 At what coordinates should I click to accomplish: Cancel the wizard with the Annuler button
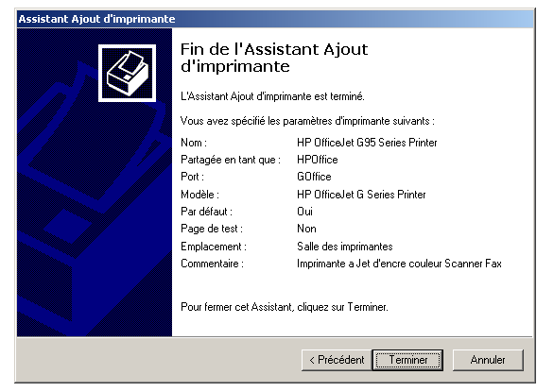pos(488,360)
